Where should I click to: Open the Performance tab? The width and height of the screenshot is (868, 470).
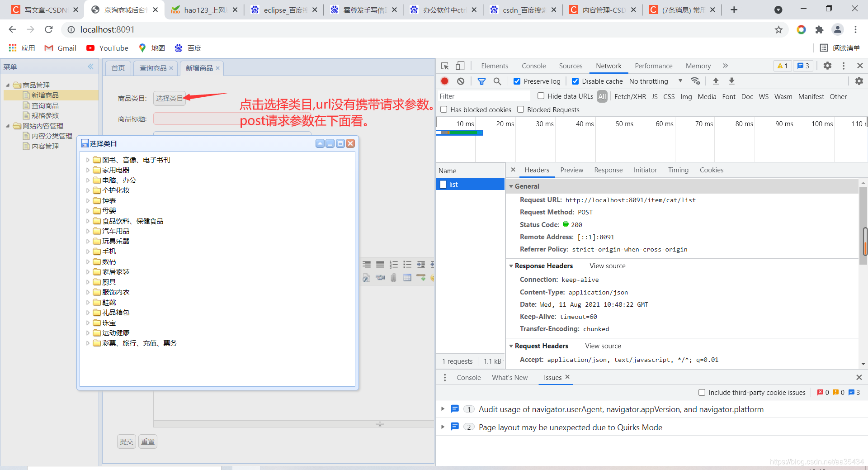coord(654,66)
